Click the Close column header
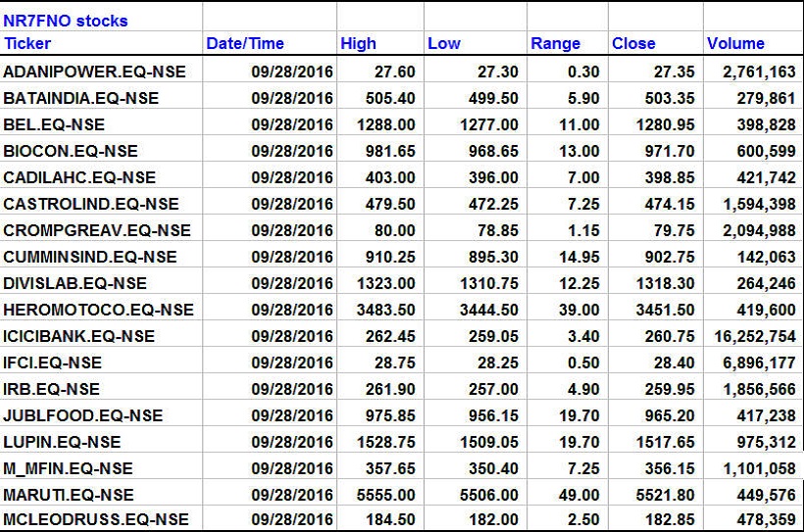This screenshot has width=804, height=532. [x=633, y=44]
